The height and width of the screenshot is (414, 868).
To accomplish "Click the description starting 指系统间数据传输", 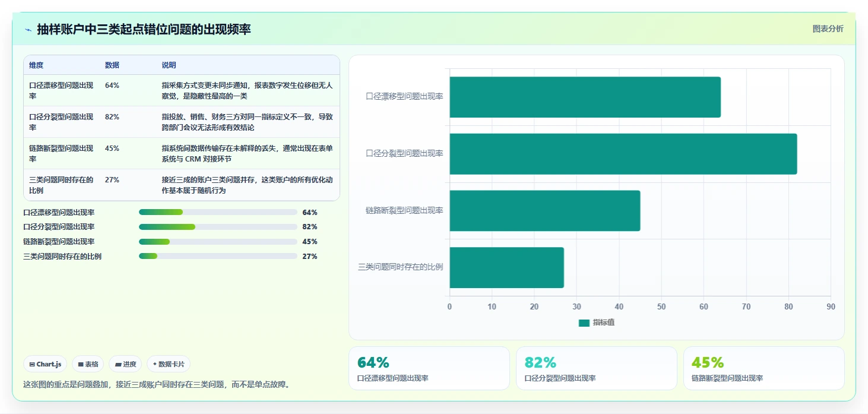I will tap(247, 153).
